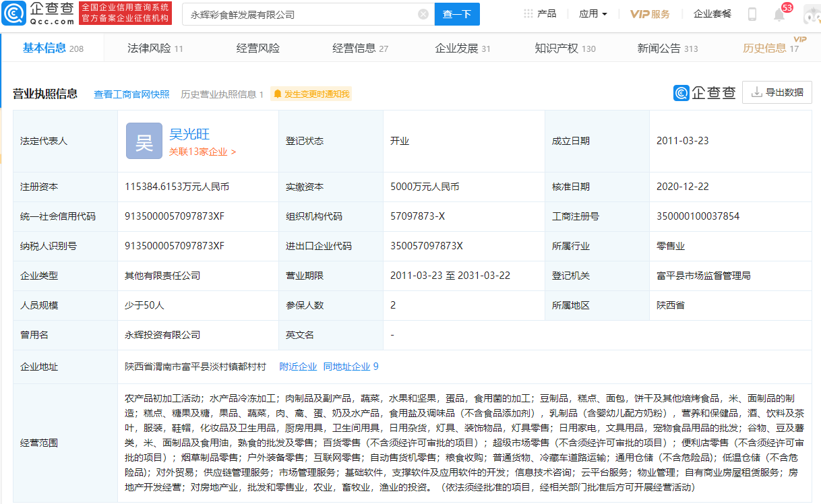Open the 同地址企业 9 link
Viewport: 821px width, 504px height.
[351, 367]
